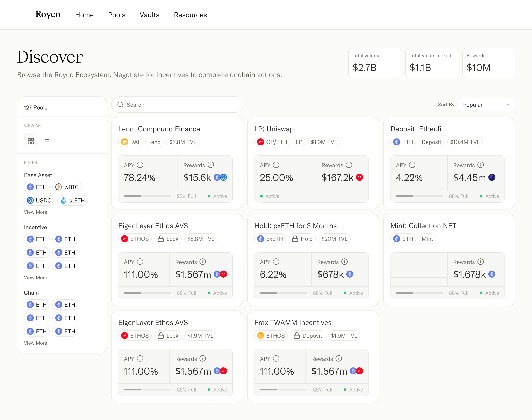Click $10.4M TVL tag on Ether.fi card
The height and width of the screenshot is (420, 532).
pyautogui.click(x=465, y=142)
